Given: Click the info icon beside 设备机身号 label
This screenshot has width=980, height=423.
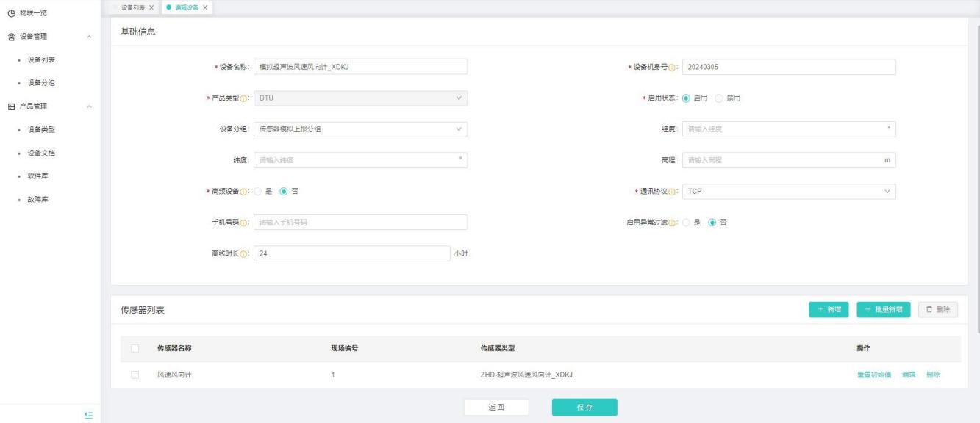Looking at the screenshot, I should 672,67.
